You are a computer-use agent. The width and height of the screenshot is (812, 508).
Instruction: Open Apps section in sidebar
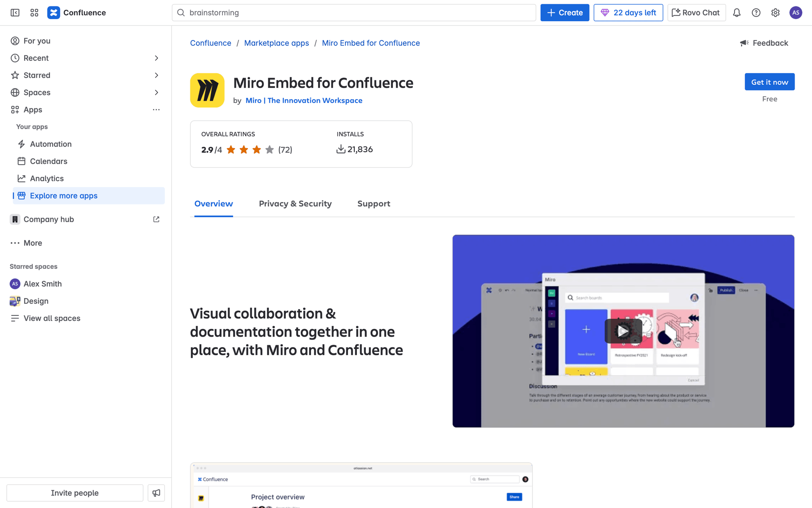(33, 110)
